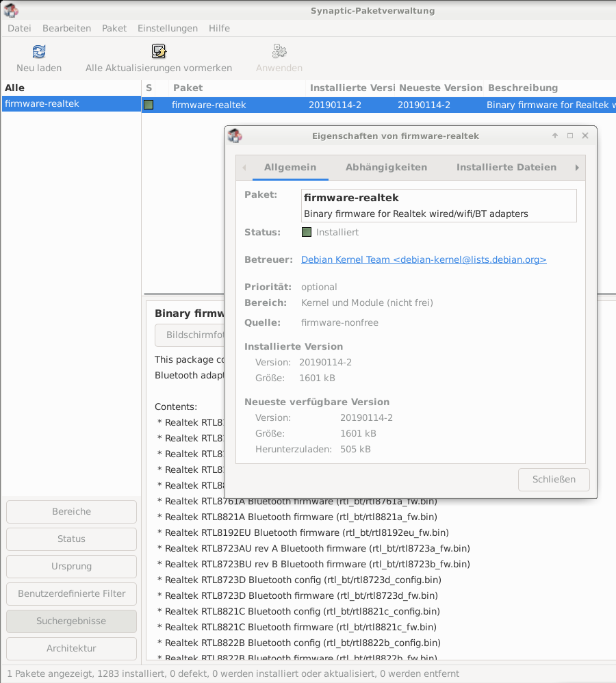Switch to the Abhängigkeiten tab
The image size is (616, 683).
pyautogui.click(x=387, y=167)
